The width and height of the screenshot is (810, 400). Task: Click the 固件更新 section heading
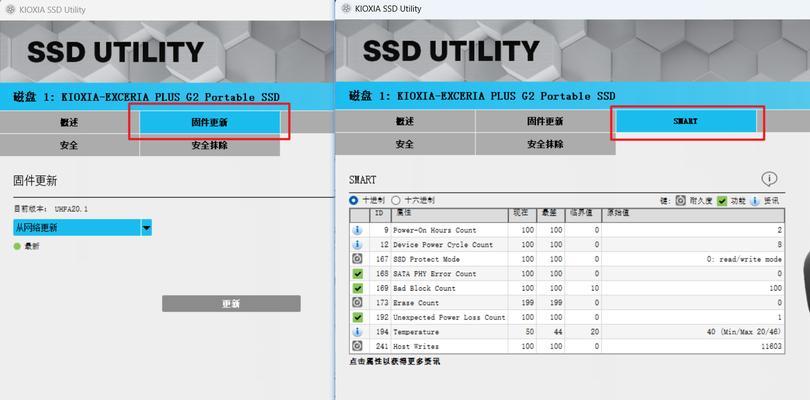click(35, 181)
